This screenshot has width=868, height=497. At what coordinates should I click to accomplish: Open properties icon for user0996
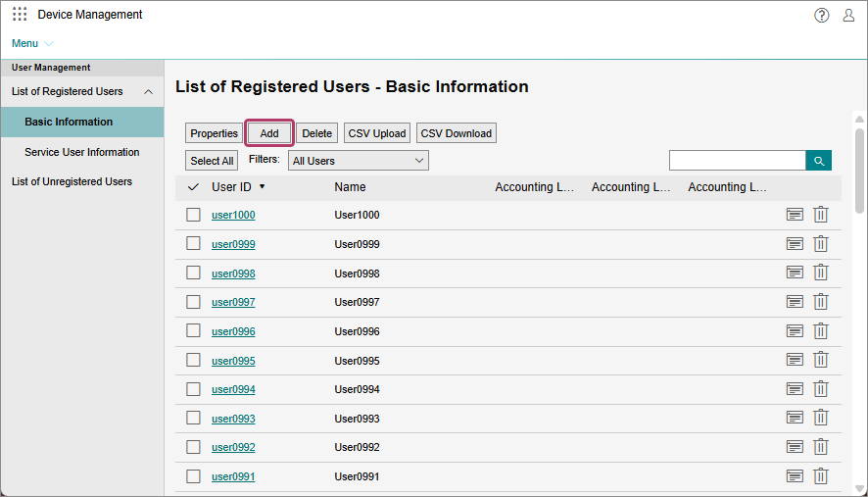pyautogui.click(x=795, y=331)
